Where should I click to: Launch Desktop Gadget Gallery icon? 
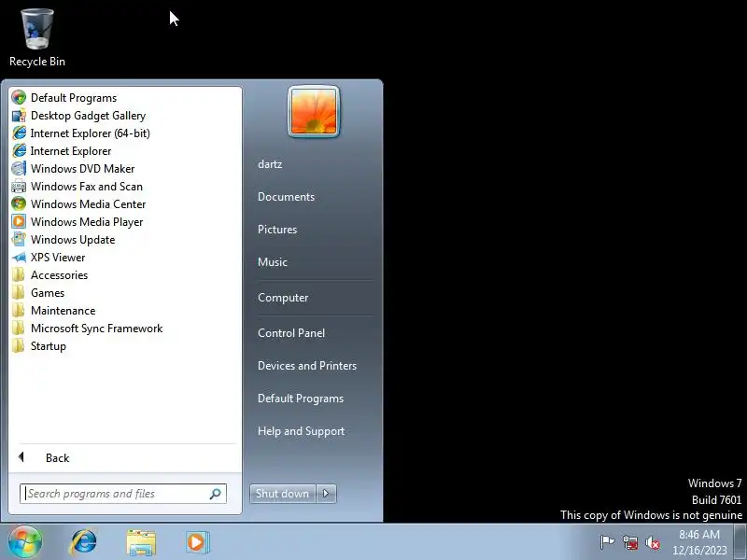click(x=19, y=115)
